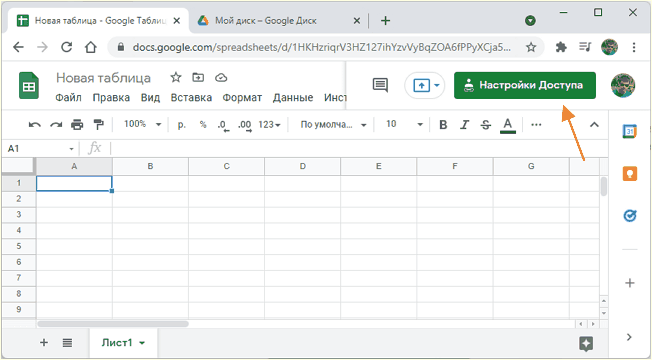This screenshot has height=360, width=652.
Task: Open the name box A1 dropdown
Action: (72, 149)
